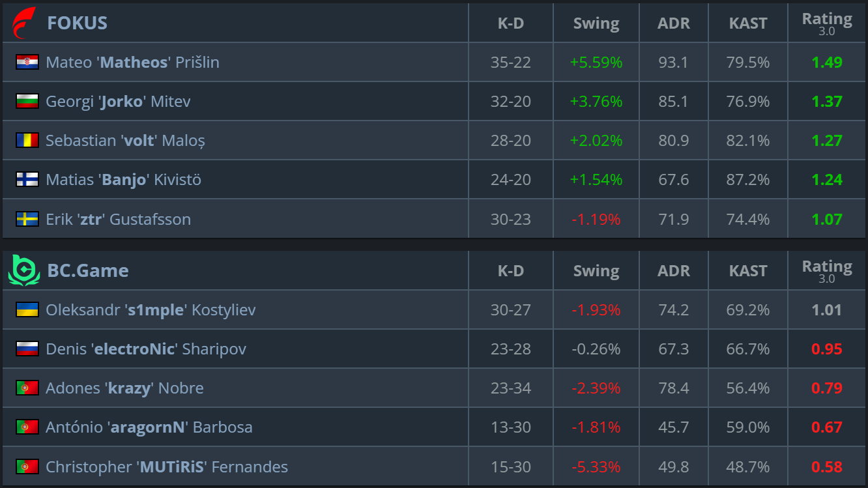The width and height of the screenshot is (868, 488).
Task: Click the Russian flag beside electroNic
Action: [x=27, y=349]
